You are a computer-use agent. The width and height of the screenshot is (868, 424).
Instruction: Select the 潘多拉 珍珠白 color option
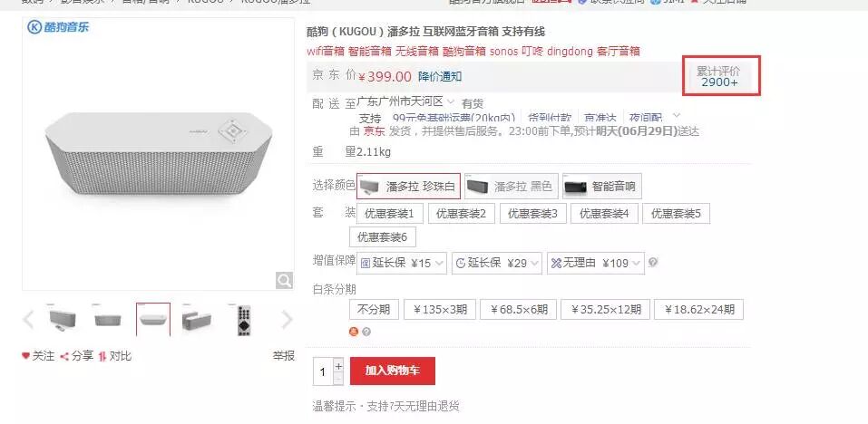click(x=408, y=187)
